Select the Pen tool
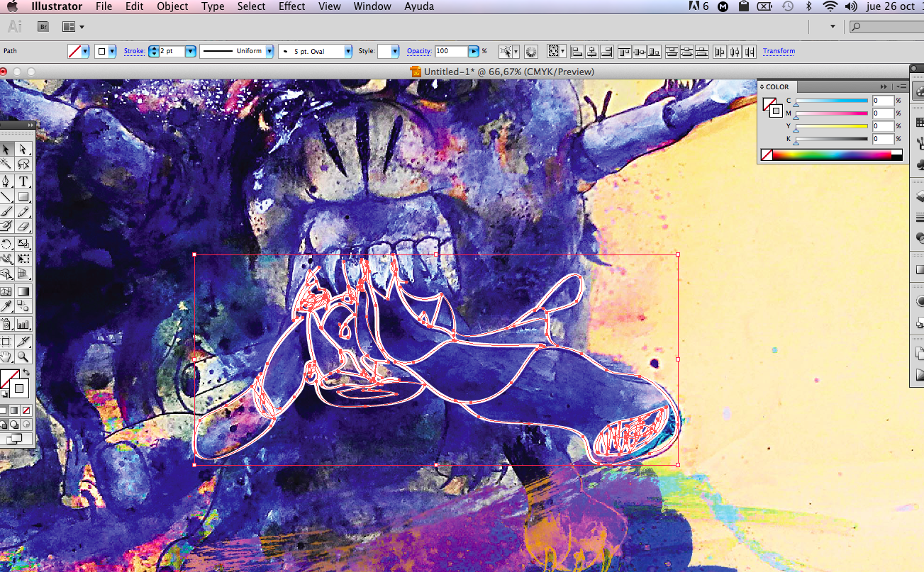The height and width of the screenshot is (572, 924). (x=6, y=181)
